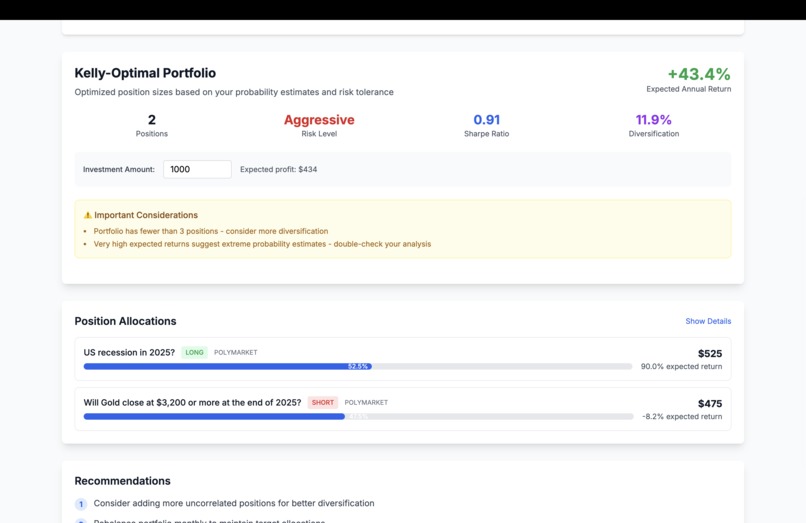The width and height of the screenshot is (806, 523).
Task: Click the 0.91 Sharpe Ratio value
Action: 486,120
